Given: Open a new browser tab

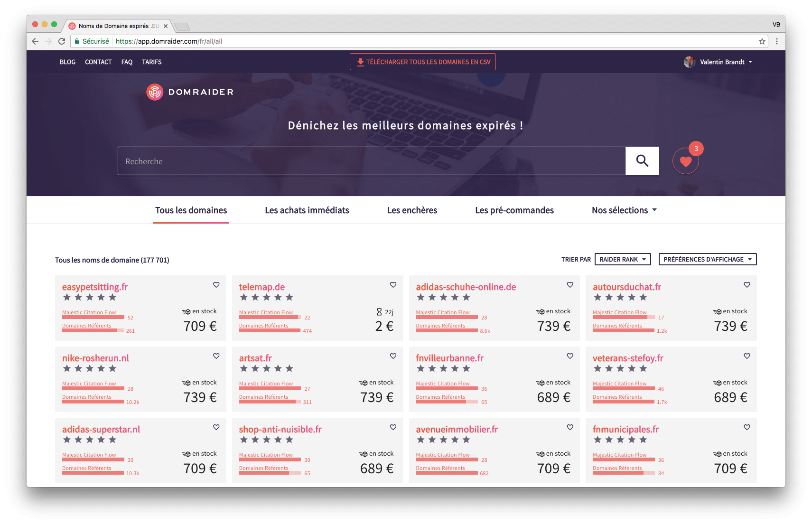Looking at the screenshot, I should [x=182, y=26].
